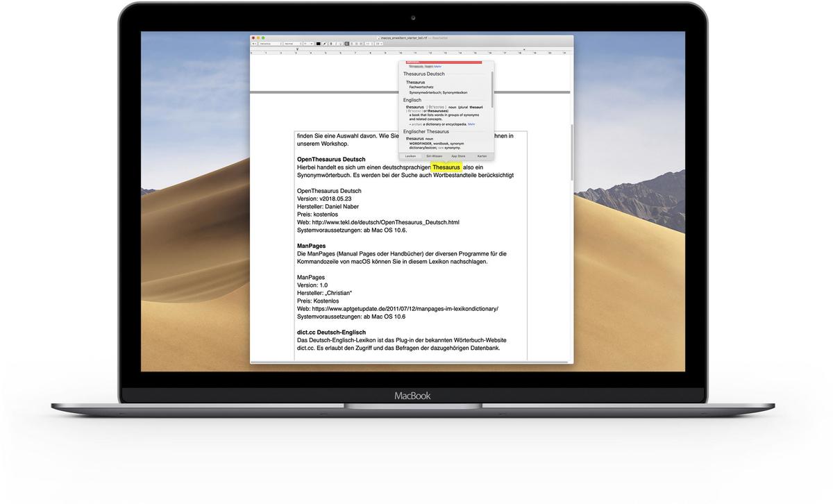
Task: Click the Hersteller: „Christian" line
Action: pyautogui.click(x=325, y=293)
